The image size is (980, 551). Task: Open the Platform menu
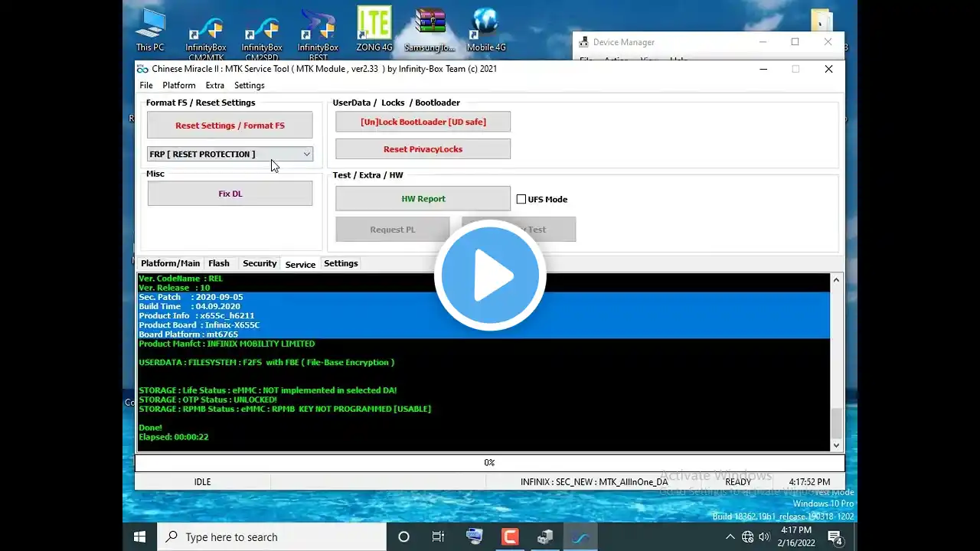179,86
